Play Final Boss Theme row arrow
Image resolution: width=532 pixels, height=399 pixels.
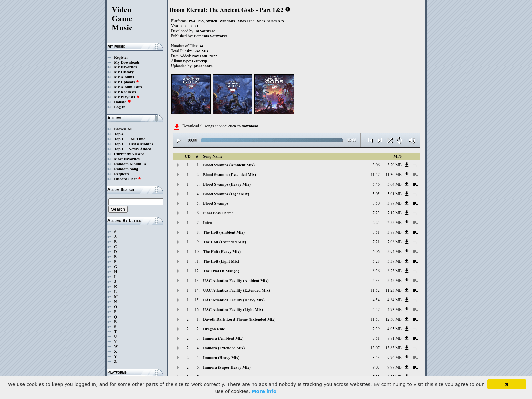click(x=178, y=213)
